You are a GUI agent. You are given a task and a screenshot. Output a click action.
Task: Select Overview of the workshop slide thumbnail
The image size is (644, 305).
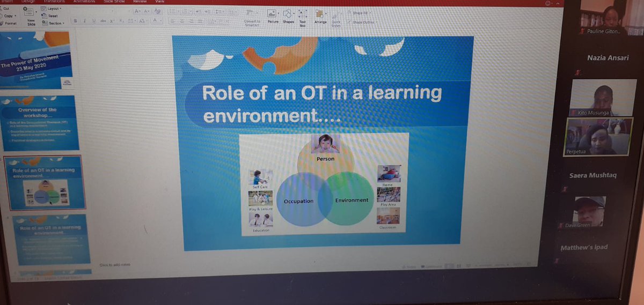coord(40,123)
